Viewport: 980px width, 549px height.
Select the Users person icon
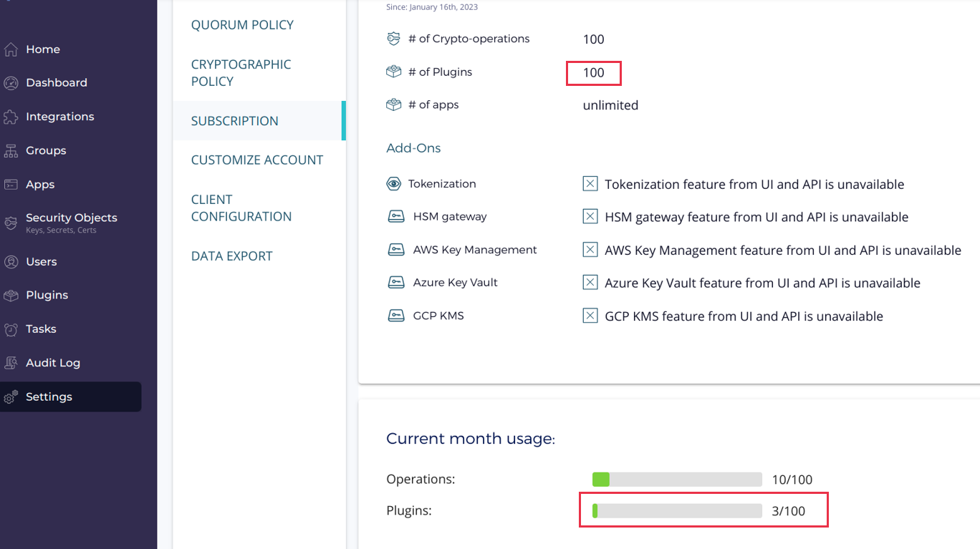pyautogui.click(x=11, y=262)
